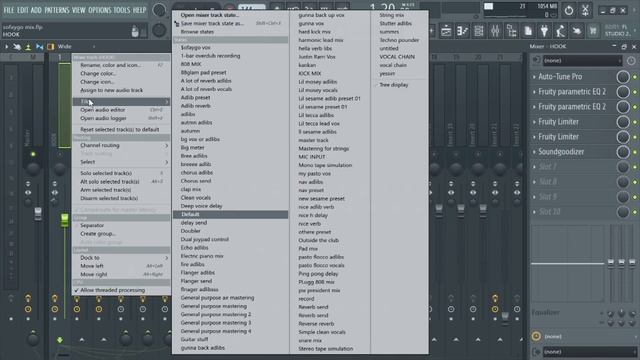Choose Reset selected track(s) to default
The image size is (640, 360).
pyautogui.click(x=122, y=129)
